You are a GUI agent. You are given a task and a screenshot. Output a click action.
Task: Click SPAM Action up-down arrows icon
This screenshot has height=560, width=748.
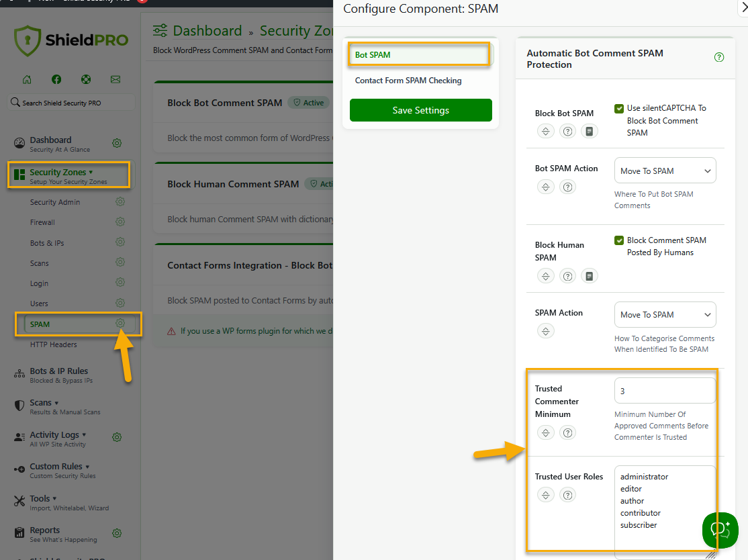(546, 331)
